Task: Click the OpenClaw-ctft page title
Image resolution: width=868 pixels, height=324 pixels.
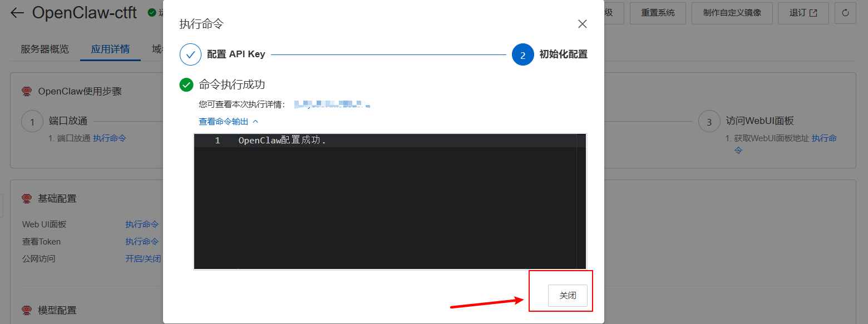Action: [85, 13]
